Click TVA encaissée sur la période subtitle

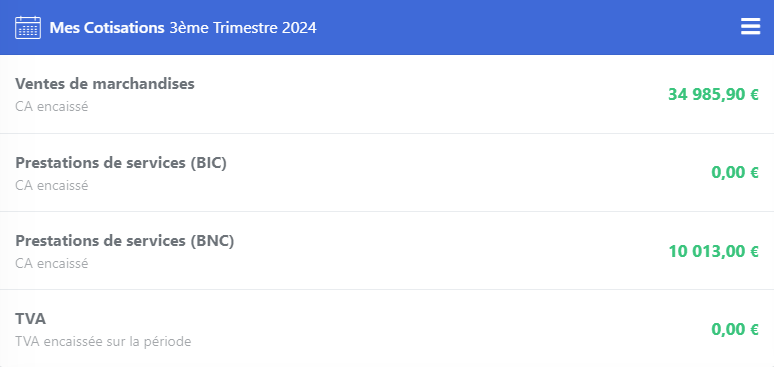coord(103,341)
